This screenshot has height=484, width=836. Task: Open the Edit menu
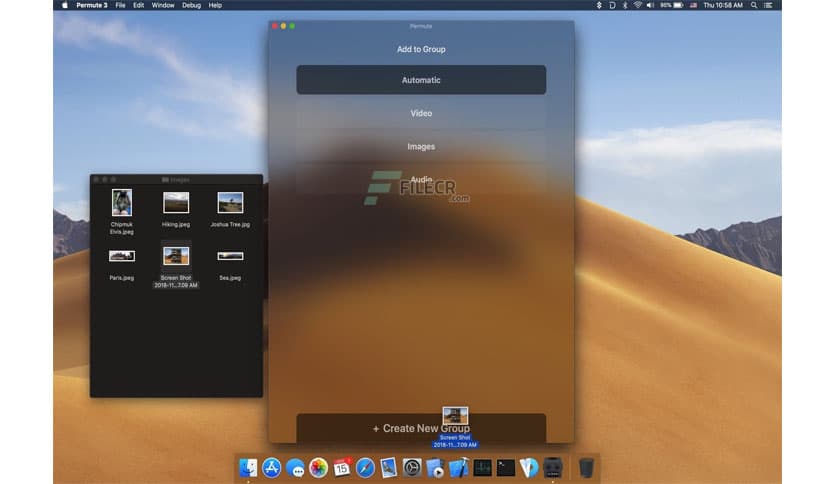pyautogui.click(x=139, y=5)
